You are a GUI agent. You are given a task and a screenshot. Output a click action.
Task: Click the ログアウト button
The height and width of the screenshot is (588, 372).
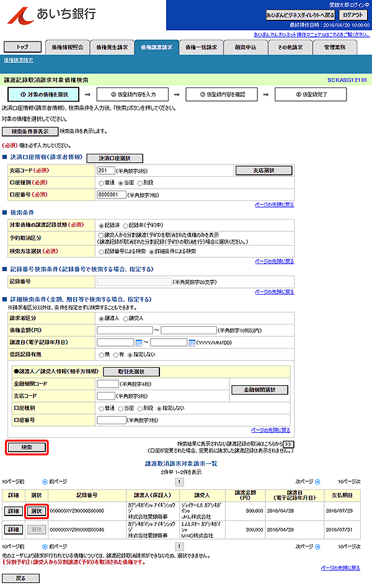353,15
